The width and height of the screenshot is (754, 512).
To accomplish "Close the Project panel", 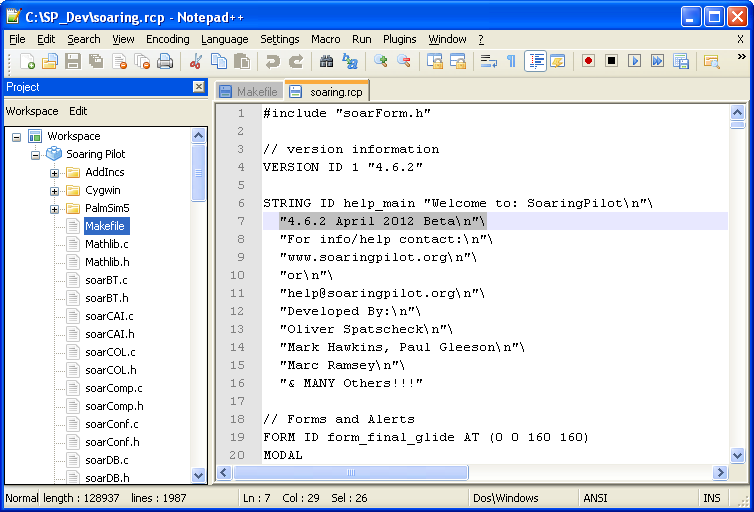I will coord(199,87).
